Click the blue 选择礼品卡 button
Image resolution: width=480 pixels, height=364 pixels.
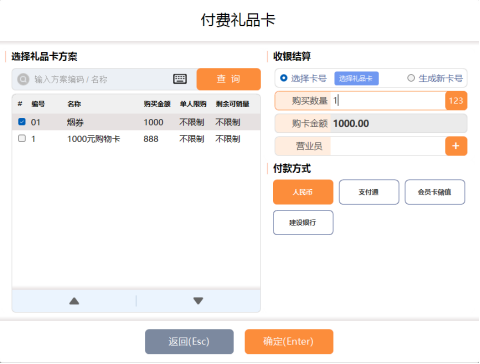pos(356,79)
